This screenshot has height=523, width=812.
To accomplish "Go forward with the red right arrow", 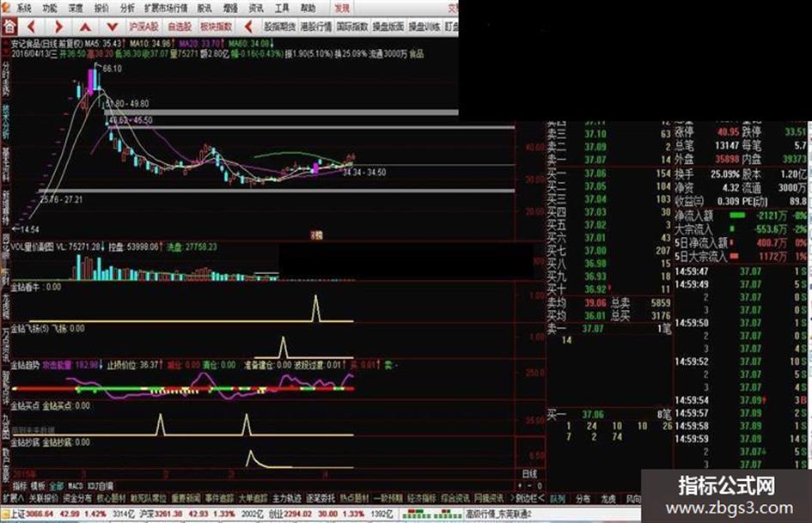I will point(58,27).
